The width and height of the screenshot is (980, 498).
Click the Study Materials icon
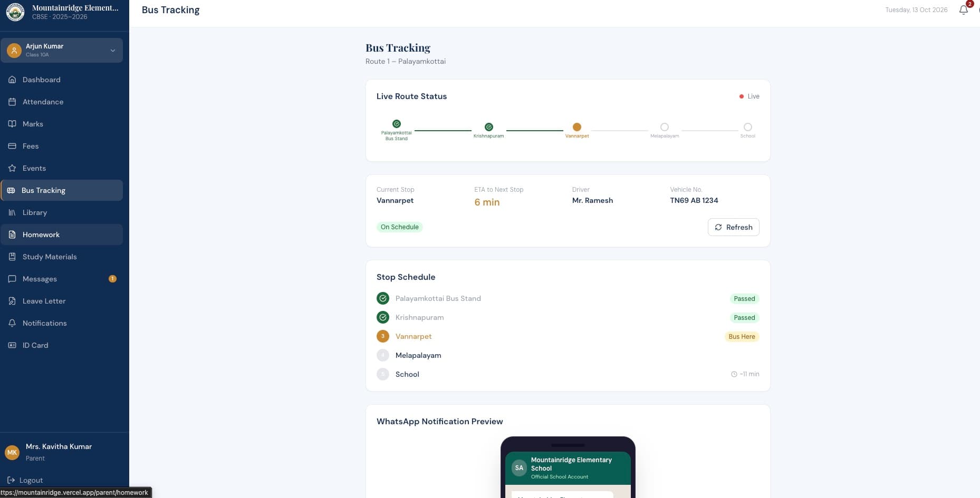pyautogui.click(x=12, y=257)
